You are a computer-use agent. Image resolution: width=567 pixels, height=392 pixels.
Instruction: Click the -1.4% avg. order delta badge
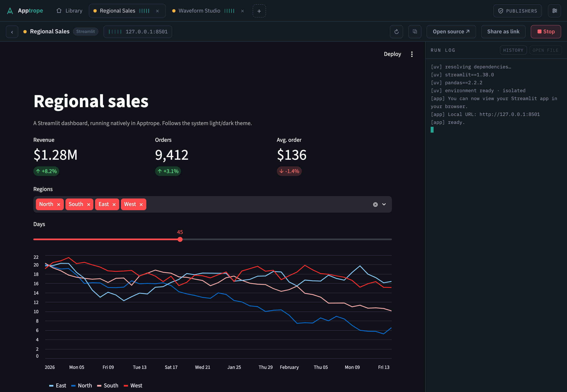click(289, 171)
